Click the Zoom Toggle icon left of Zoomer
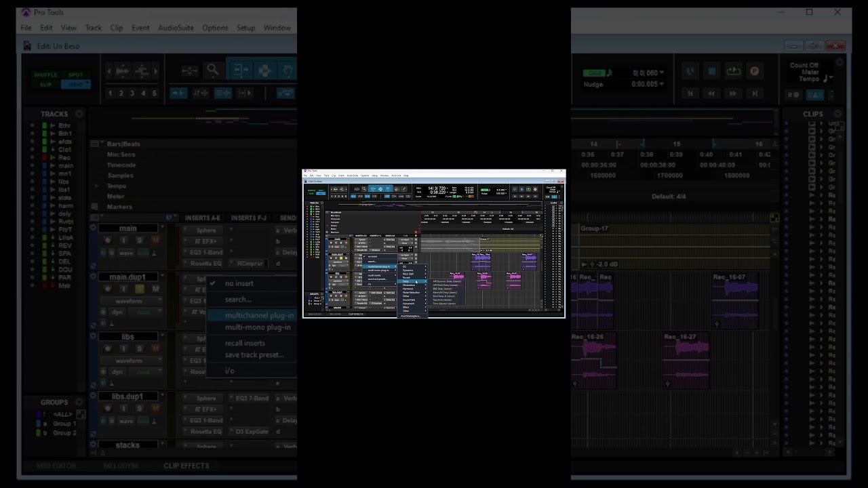This screenshot has width=868, height=488. click(x=357, y=189)
